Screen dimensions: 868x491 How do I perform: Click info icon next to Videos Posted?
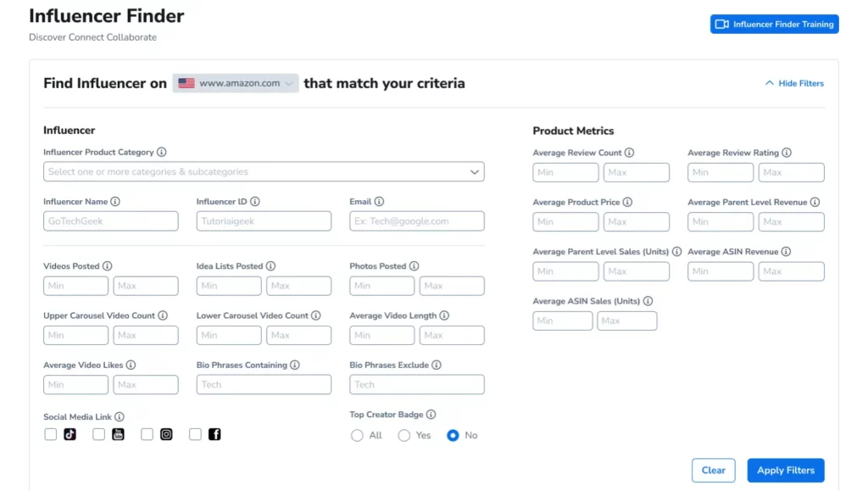(108, 266)
